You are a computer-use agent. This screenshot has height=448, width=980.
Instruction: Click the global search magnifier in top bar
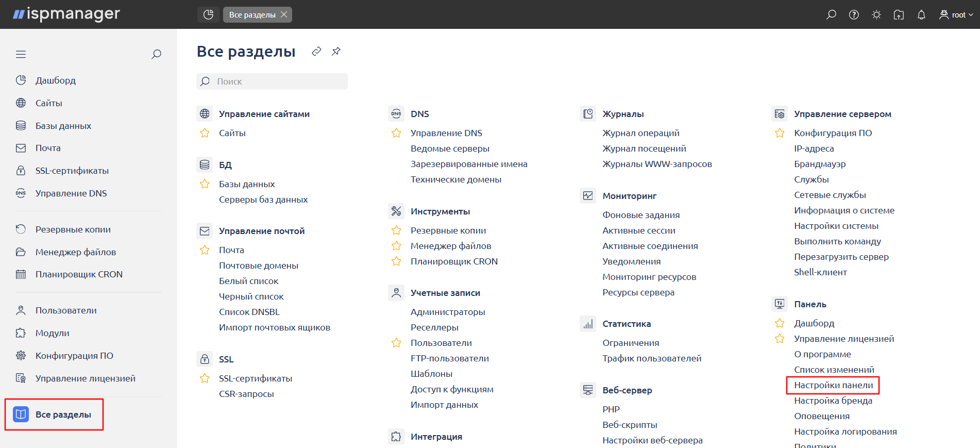[x=831, y=15]
